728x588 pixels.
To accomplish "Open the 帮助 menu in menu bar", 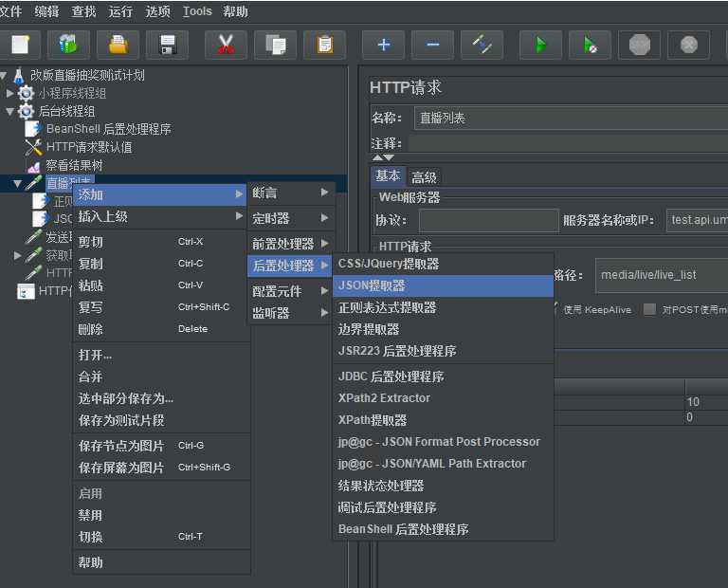I will click(x=235, y=11).
